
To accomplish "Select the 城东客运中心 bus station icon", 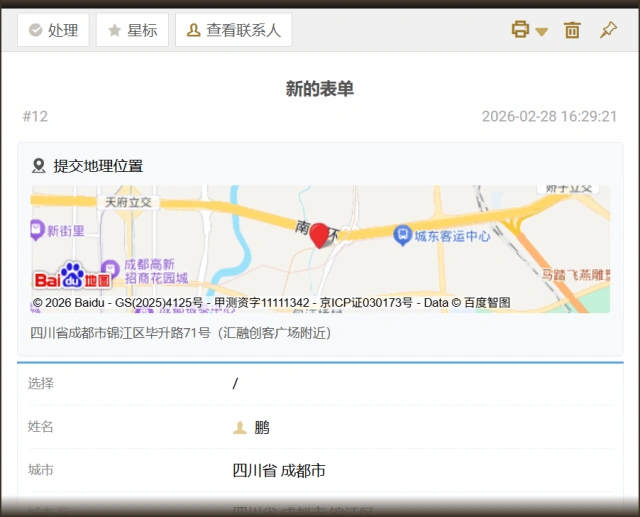I will click(402, 236).
